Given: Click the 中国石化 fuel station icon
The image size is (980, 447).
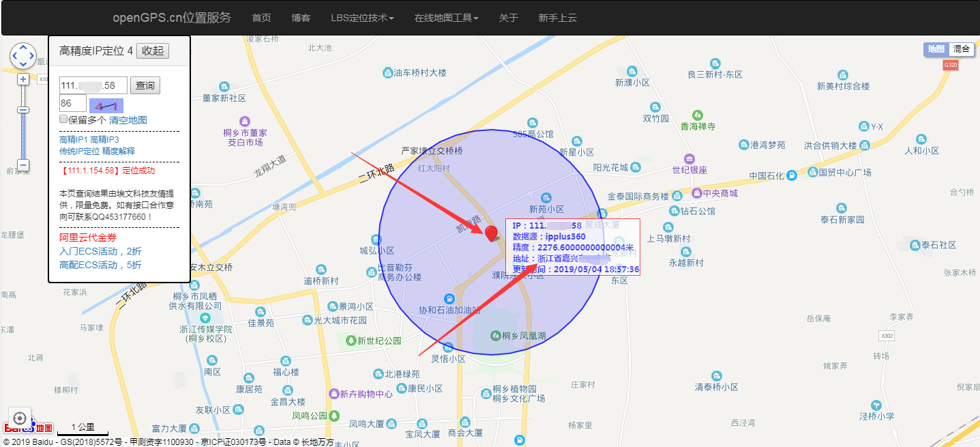Looking at the screenshot, I should tap(791, 175).
